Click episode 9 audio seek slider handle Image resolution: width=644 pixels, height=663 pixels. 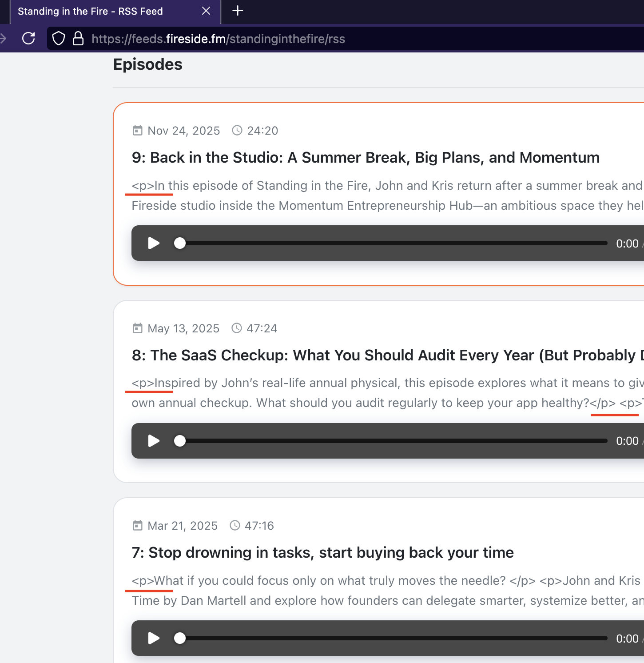coord(180,243)
